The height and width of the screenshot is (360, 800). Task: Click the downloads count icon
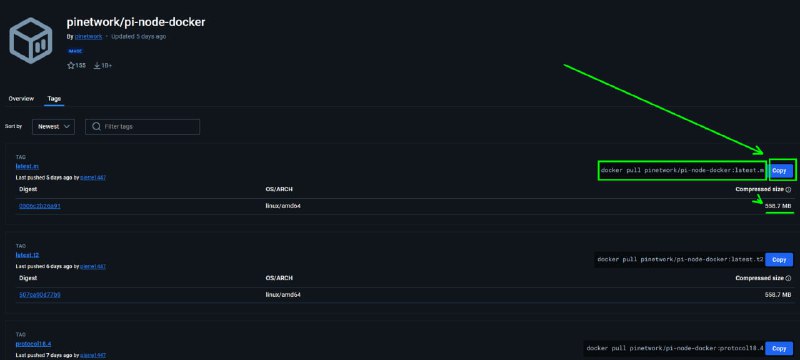[97, 66]
